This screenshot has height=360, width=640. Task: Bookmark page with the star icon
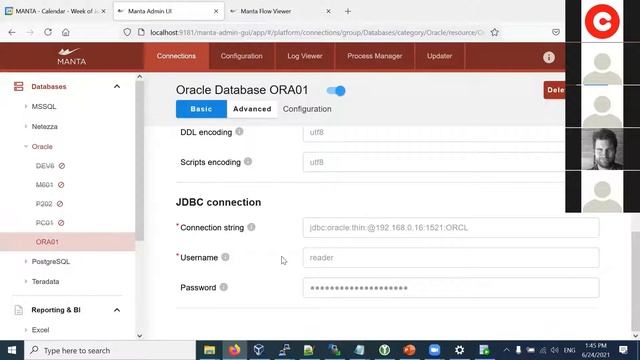coord(495,32)
